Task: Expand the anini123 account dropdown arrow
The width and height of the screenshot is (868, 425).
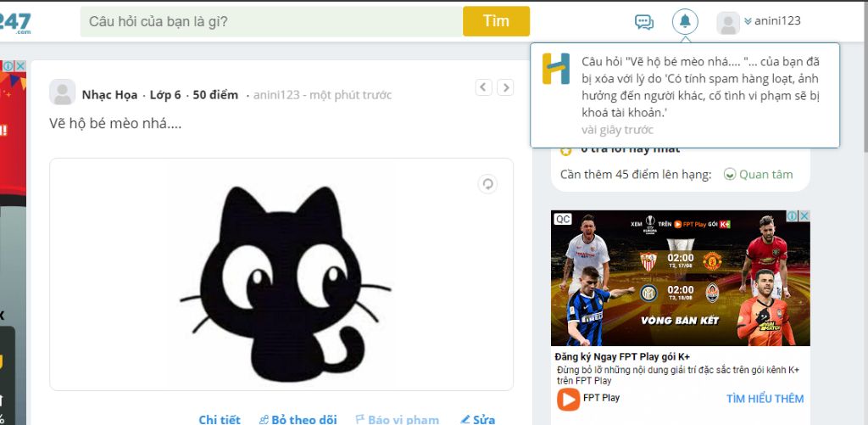Action: pos(748,21)
